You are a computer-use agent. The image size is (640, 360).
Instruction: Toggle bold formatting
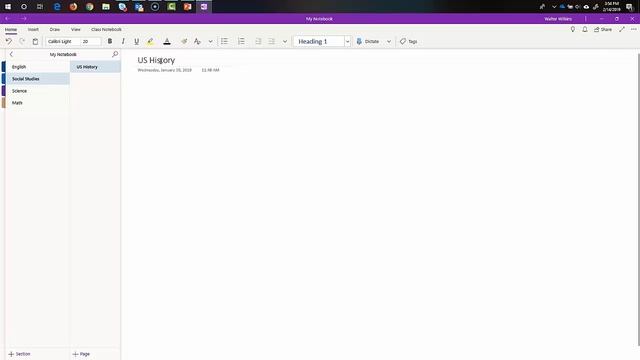click(x=110, y=41)
